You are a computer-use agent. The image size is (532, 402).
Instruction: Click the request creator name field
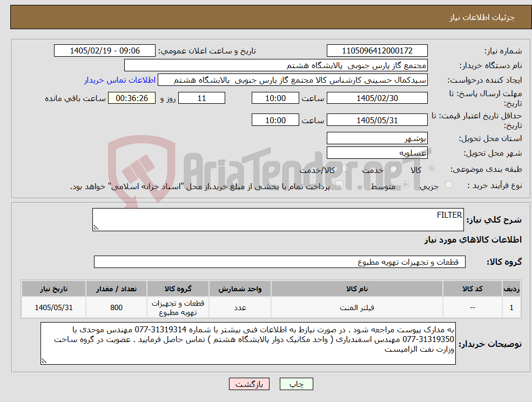(x=292, y=80)
